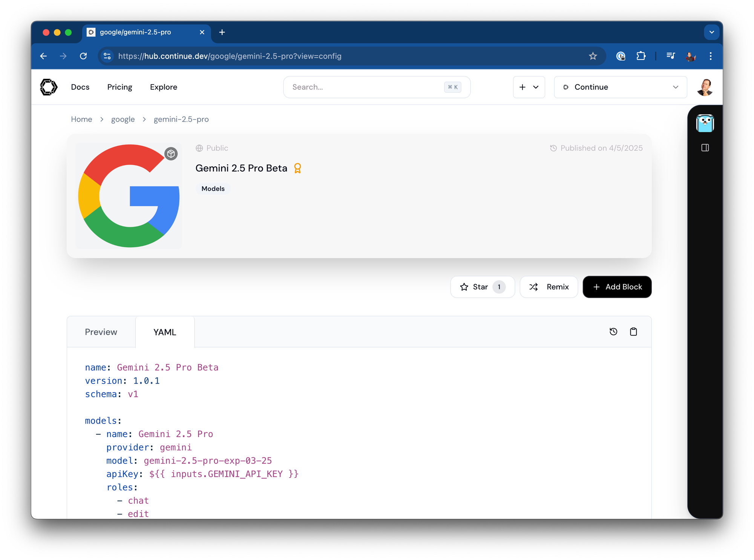Switch to the Preview tab
Screen dimensions: 754x560
(x=101, y=332)
